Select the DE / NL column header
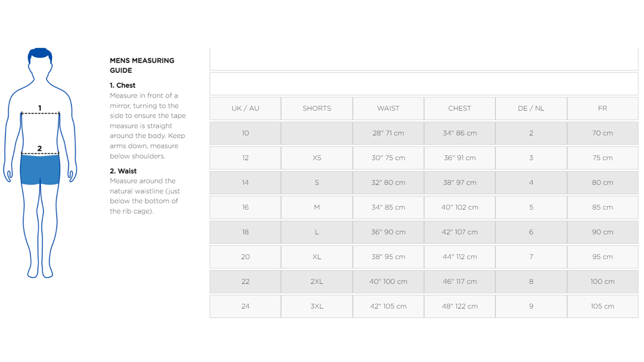This screenshot has height=362, width=644. [531, 108]
